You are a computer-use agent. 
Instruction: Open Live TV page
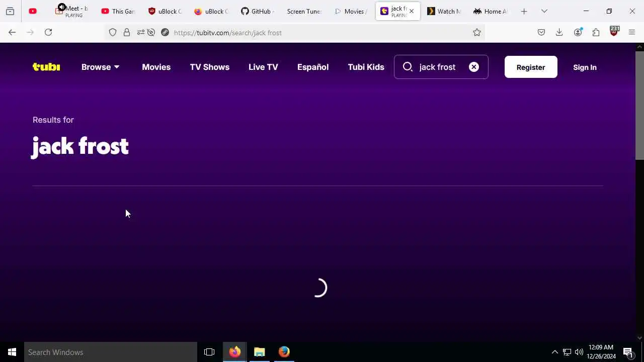(263, 67)
